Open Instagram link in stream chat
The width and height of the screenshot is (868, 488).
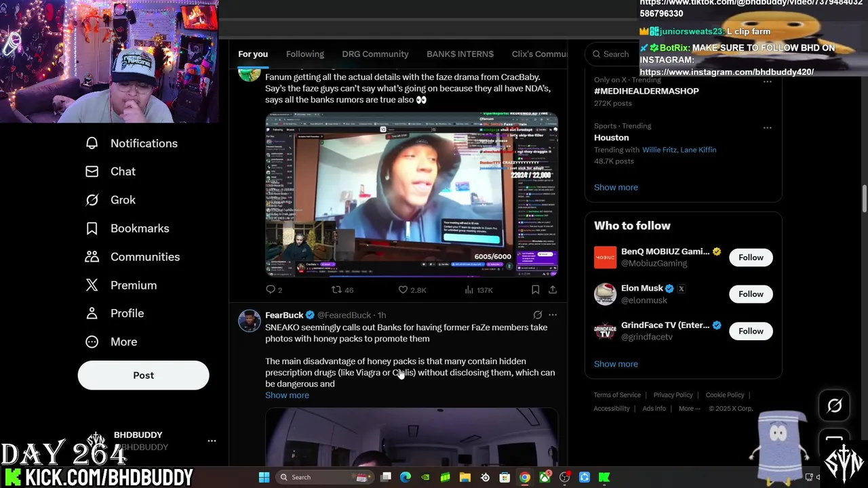(726, 72)
